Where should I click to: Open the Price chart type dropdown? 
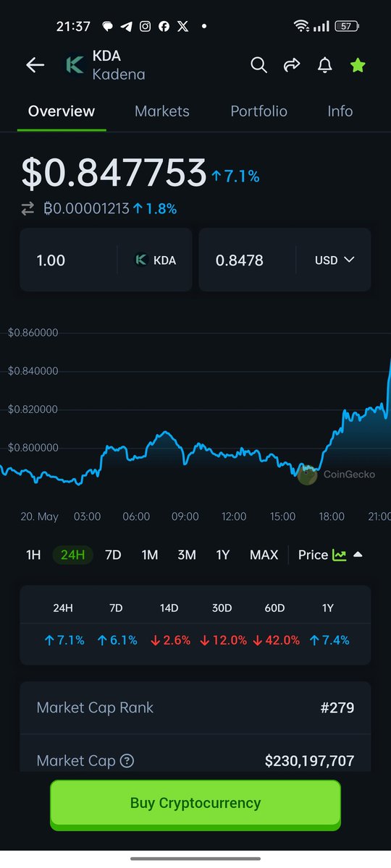pyautogui.click(x=330, y=555)
